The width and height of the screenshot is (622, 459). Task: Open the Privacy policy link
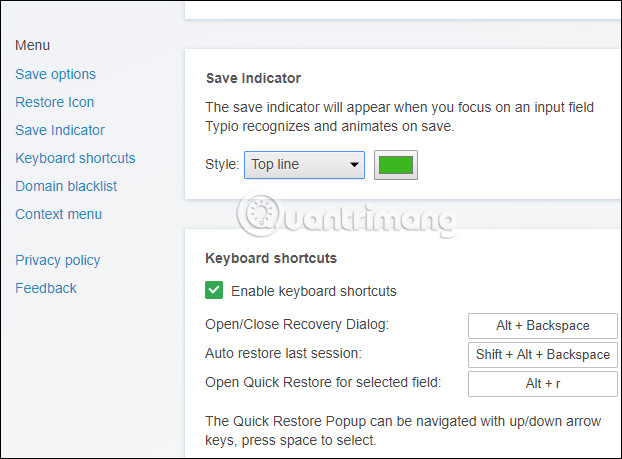pyautogui.click(x=58, y=260)
